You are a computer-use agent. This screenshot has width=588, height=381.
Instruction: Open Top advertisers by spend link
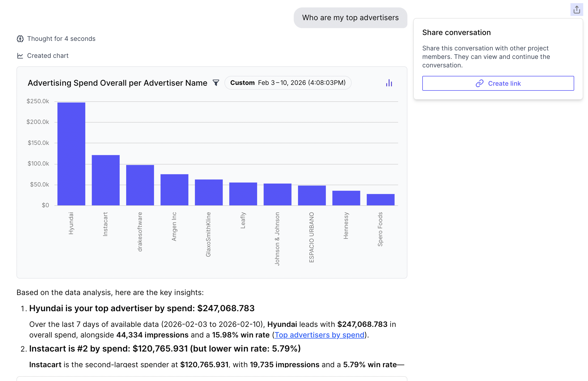(319, 335)
